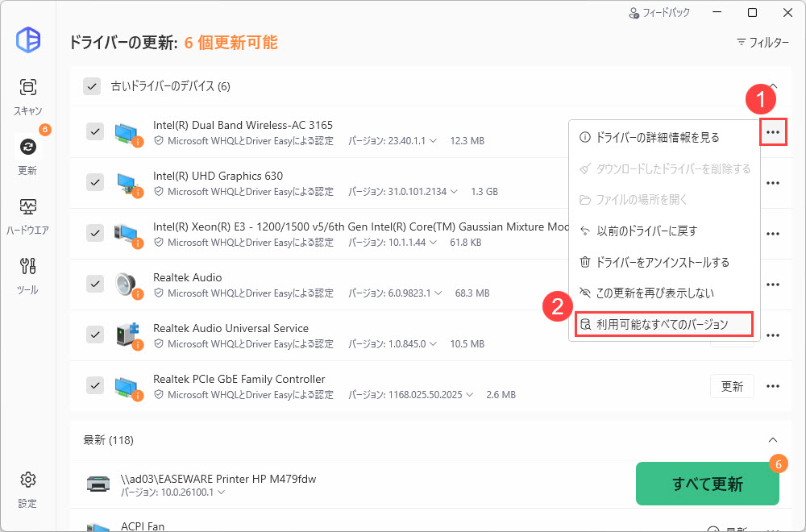The height and width of the screenshot is (532, 806).
Task: Click the WHQL shield icon under Realtek Audio
Action: pyautogui.click(x=159, y=293)
